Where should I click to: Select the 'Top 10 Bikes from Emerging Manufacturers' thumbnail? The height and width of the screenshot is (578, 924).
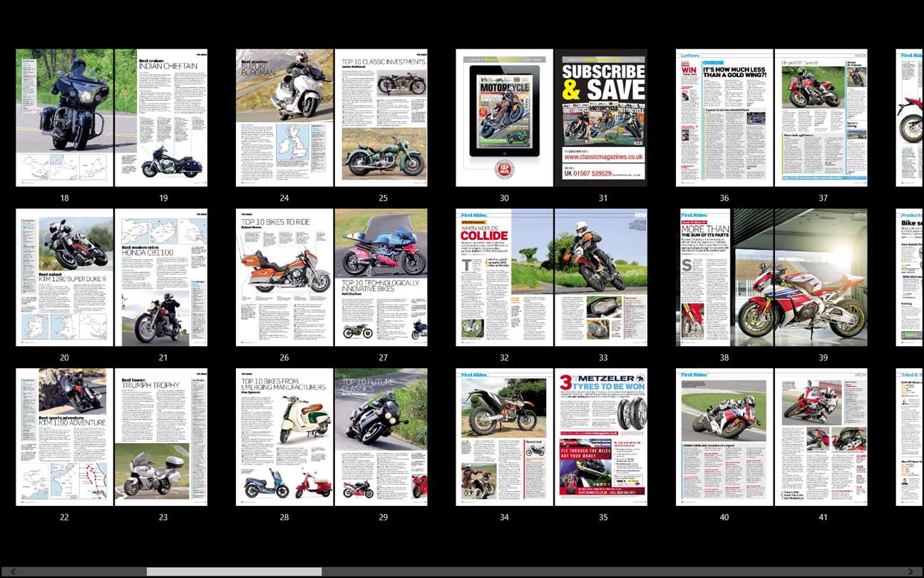(x=284, y=437)
